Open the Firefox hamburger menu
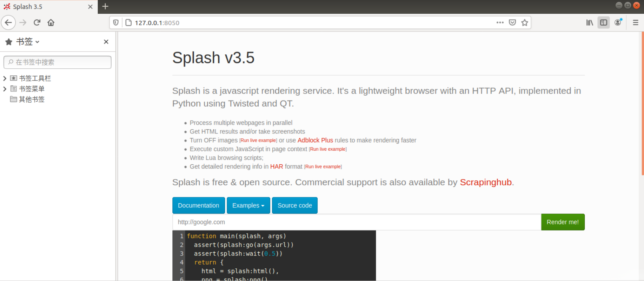 [636, 23]
